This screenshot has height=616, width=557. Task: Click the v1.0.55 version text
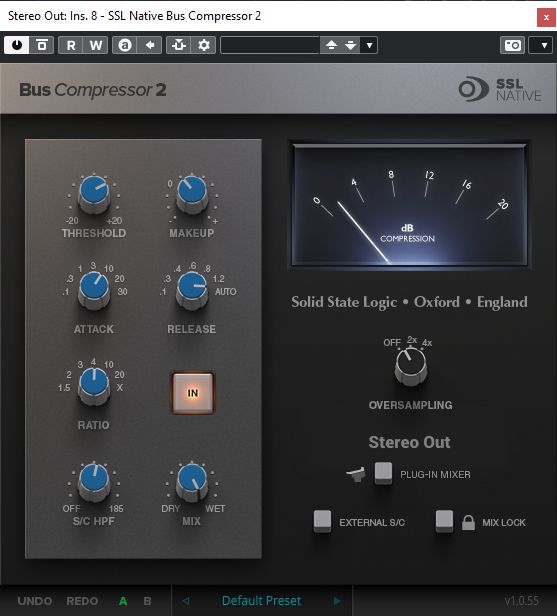coord(522,601)
